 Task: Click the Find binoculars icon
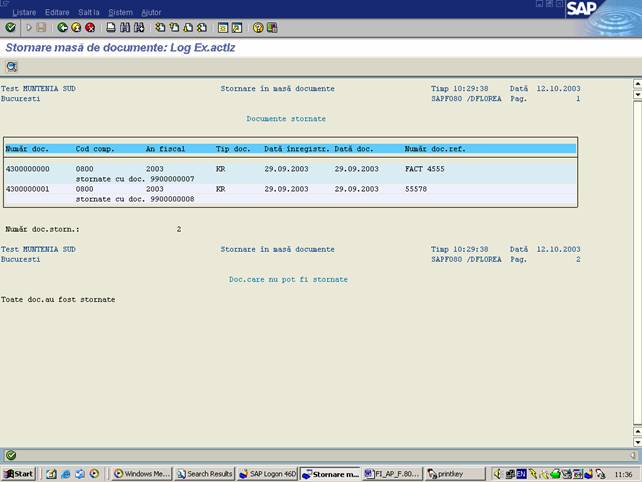(x=124, y=28)
